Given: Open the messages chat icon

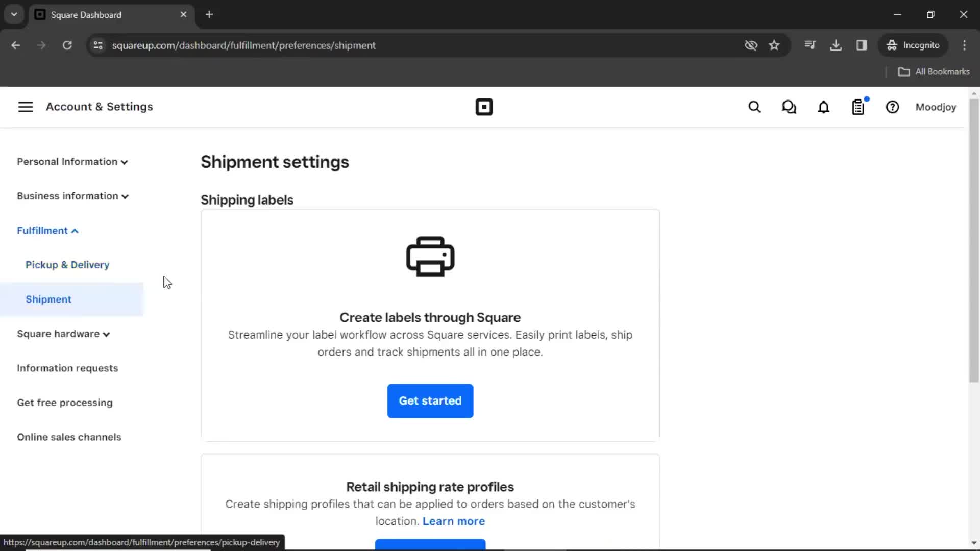Looking at the screenshot, I should coord(789,107).
